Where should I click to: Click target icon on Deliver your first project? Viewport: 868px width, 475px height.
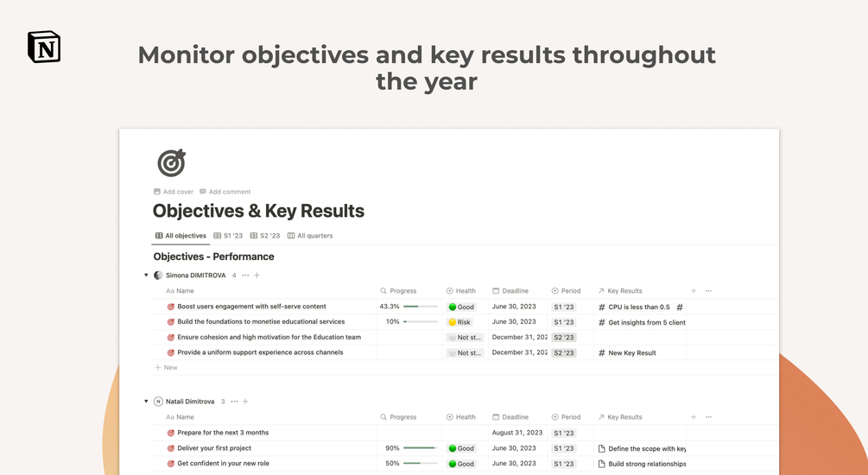(x=171, y=448)
